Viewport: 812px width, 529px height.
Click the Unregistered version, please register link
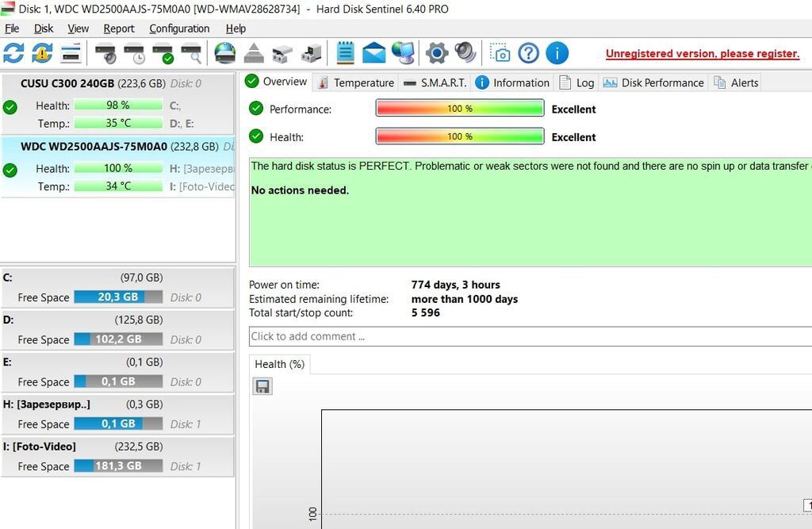(703, 53)
